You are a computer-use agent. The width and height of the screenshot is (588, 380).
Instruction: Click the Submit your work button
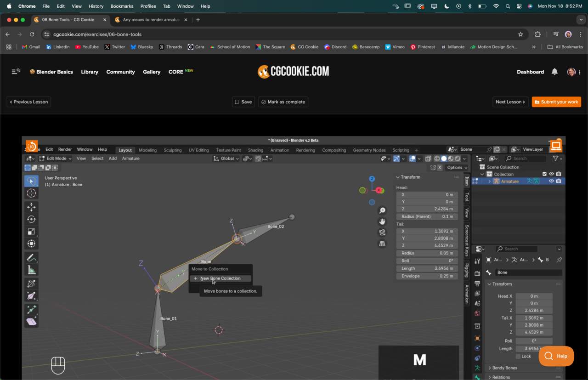coord(556,102)
